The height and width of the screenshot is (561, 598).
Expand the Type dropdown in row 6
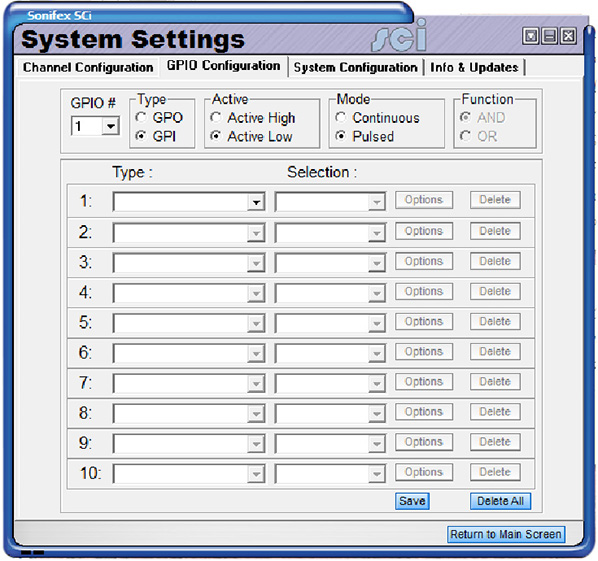(x=256, y=353)
